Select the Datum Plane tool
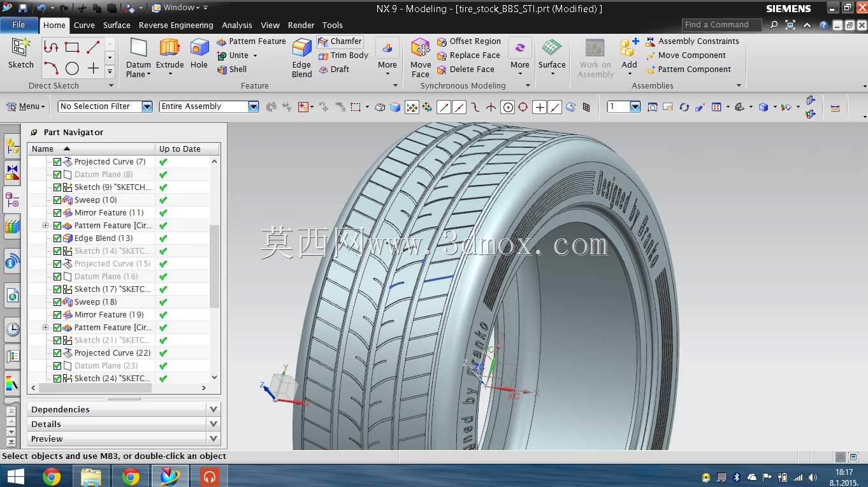This screenshot has width=868, height=487. click(138, 57)
